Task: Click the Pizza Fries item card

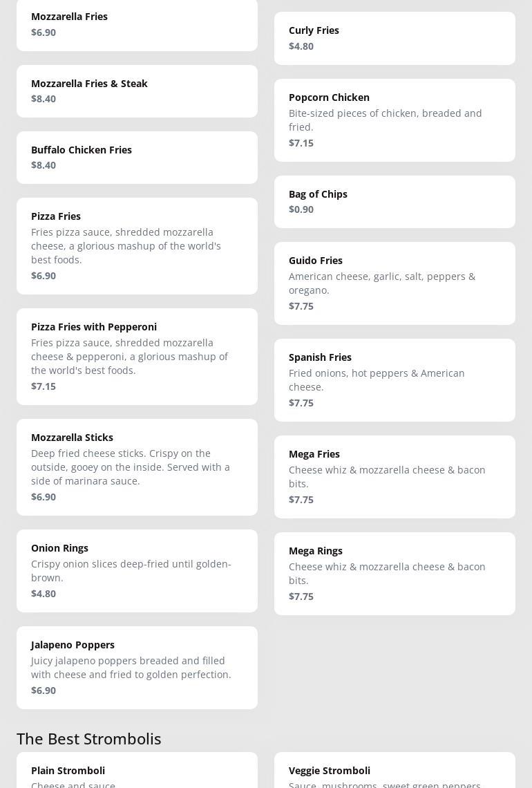Action: pyautogui.click(x=137, y=246)
